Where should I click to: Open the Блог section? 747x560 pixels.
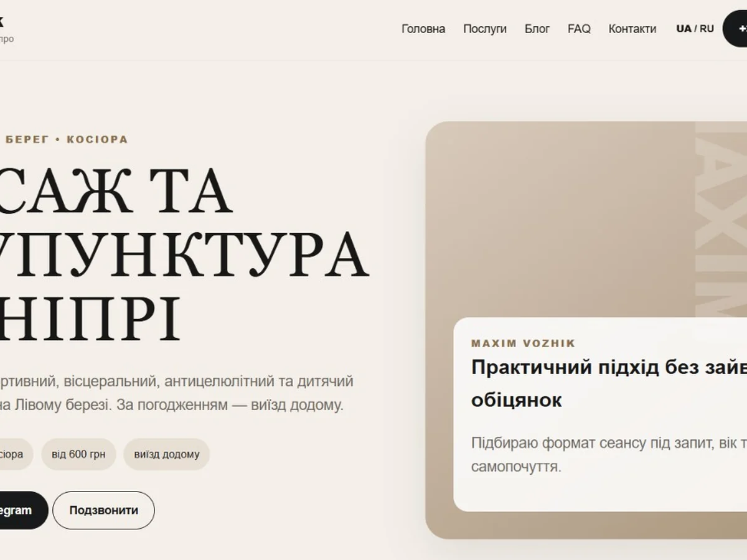[537, 29]
